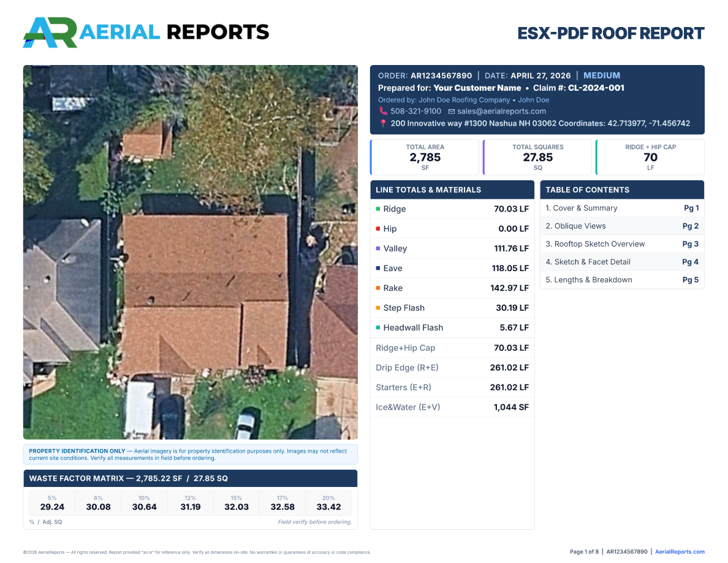This screenshot has width=728, height=563.
Task: Click the date APRIL 27, 2026
Action: click(540, 75)
